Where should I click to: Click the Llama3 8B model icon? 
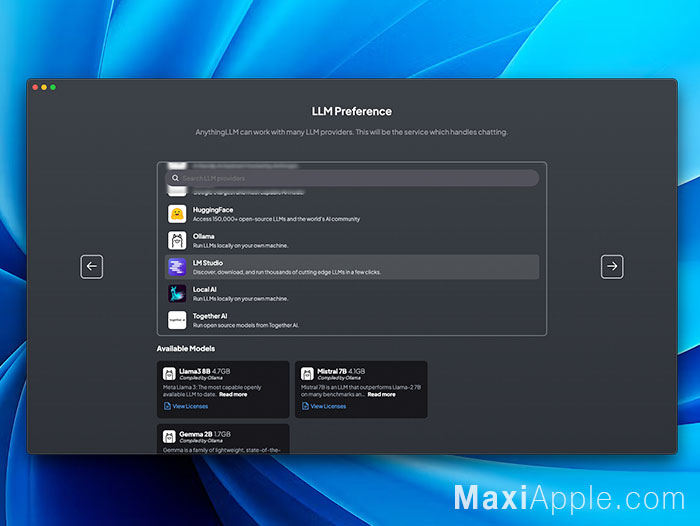coord(169,373)
